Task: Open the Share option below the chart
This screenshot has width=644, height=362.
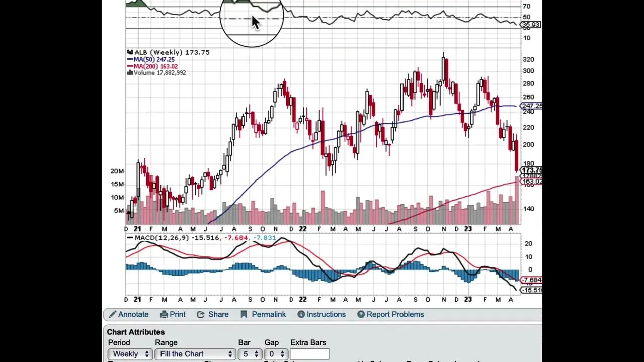Action: [213, 314]
